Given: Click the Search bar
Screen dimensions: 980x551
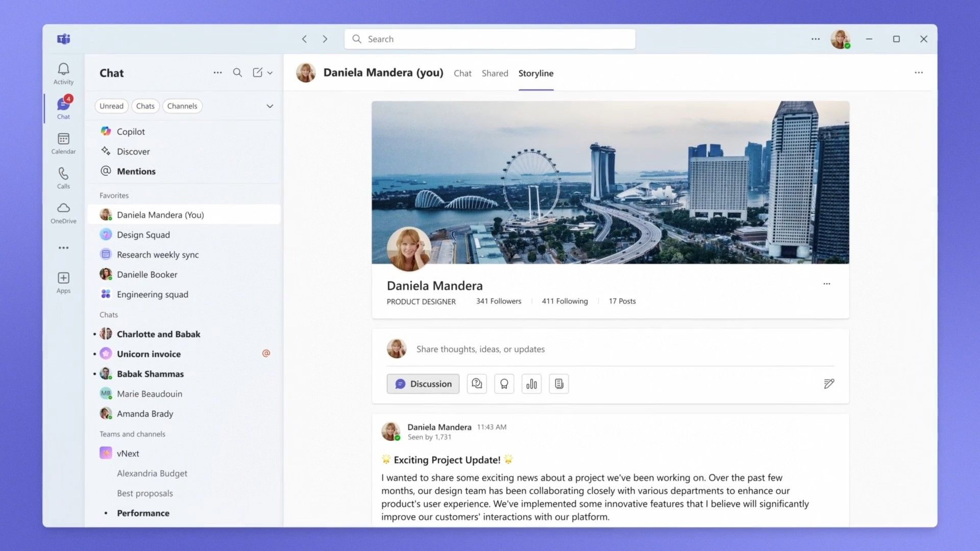Looking at the screenshot, I should coord(489,38).
